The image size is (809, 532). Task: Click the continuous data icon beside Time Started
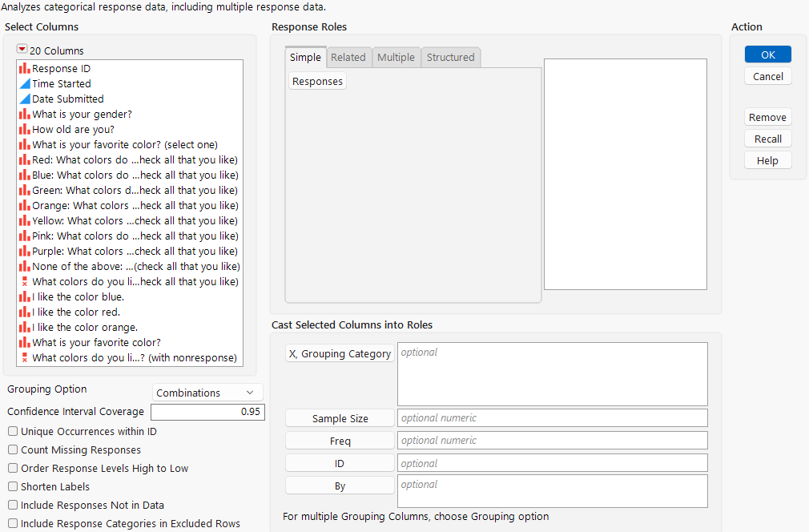tap(24, 83)
